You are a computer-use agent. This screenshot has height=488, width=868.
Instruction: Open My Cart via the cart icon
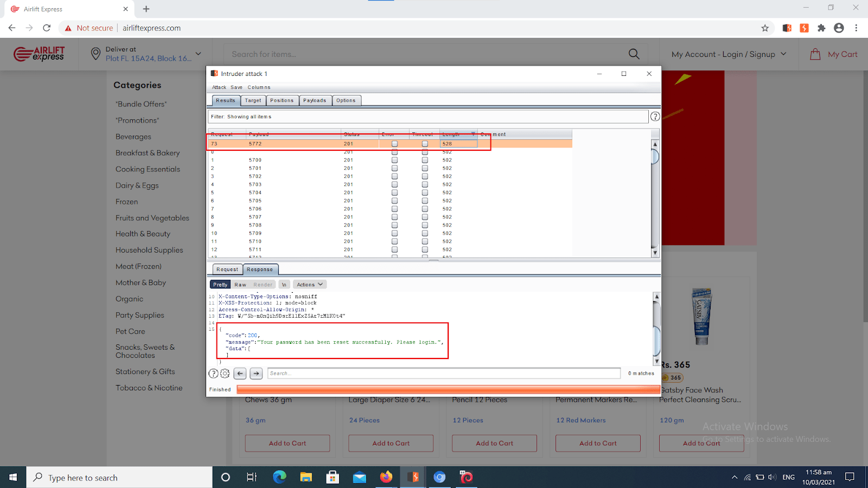(x=816, y=54)
